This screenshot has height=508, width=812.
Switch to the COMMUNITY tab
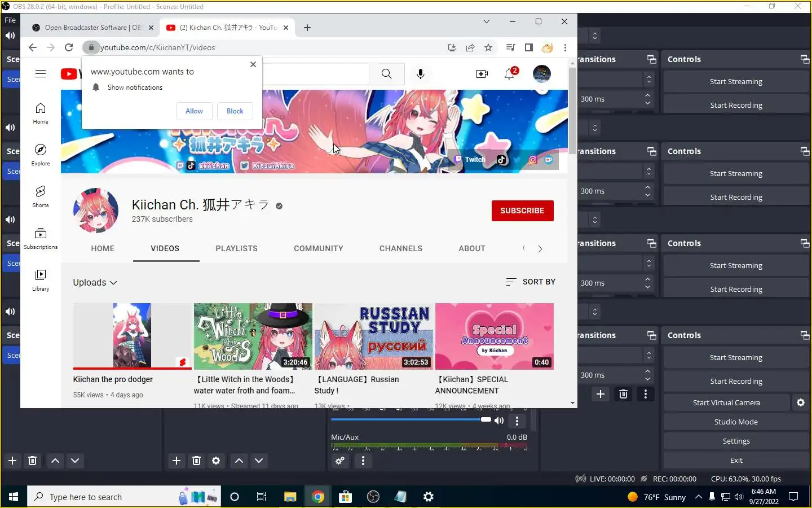click(x=318, y=248)
